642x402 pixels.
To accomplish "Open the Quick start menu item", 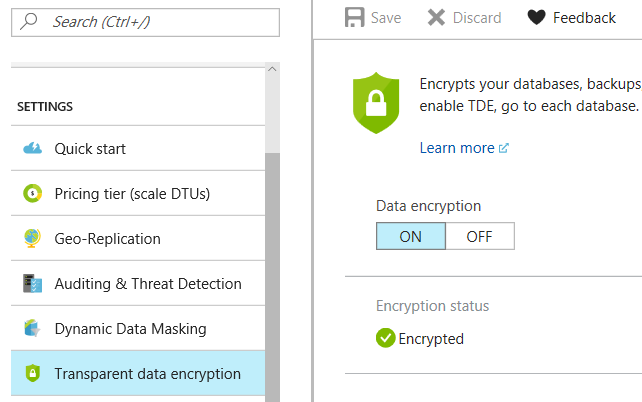I will [90, 149].
